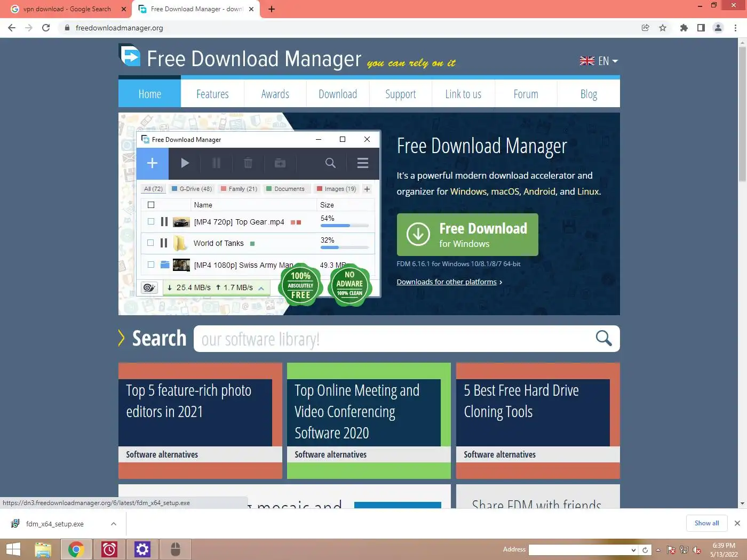Open the Blog menu item

[589, 94]
